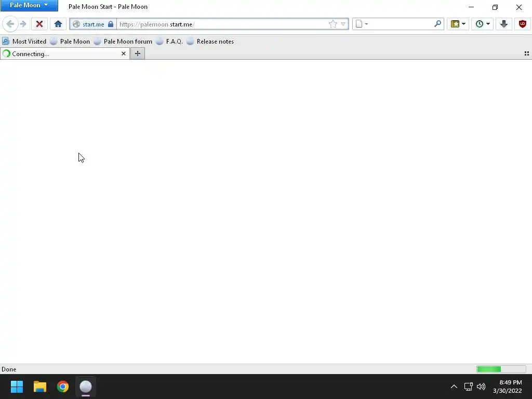Image resolution: width=532 pixels, height=399 pixels.
Task: Switch to Pale Moon taskbar icon
Action: [x=86, y=387]
